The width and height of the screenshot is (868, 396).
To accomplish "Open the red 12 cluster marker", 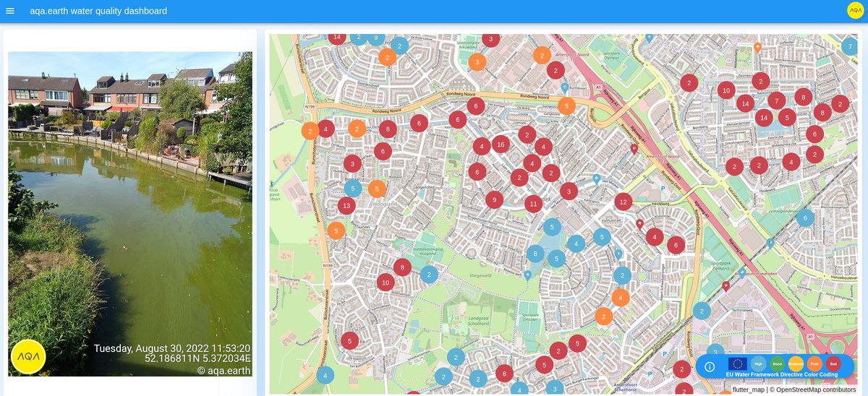I will point(623,202).
